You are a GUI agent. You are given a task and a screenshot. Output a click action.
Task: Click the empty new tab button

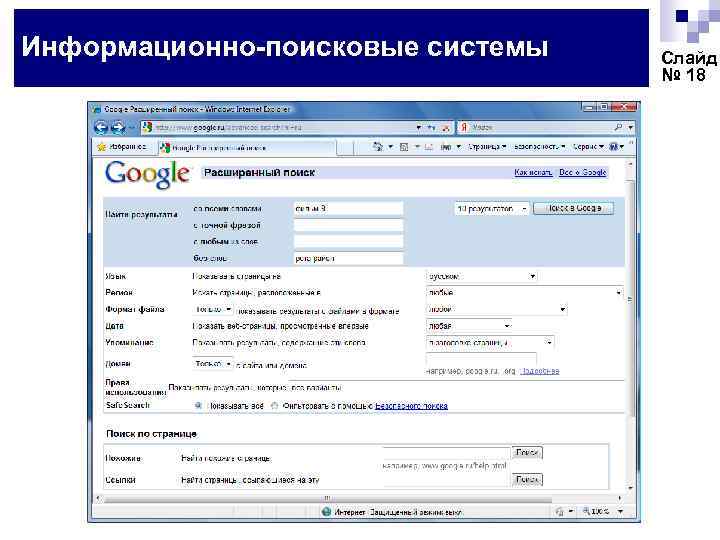[345, 148]
